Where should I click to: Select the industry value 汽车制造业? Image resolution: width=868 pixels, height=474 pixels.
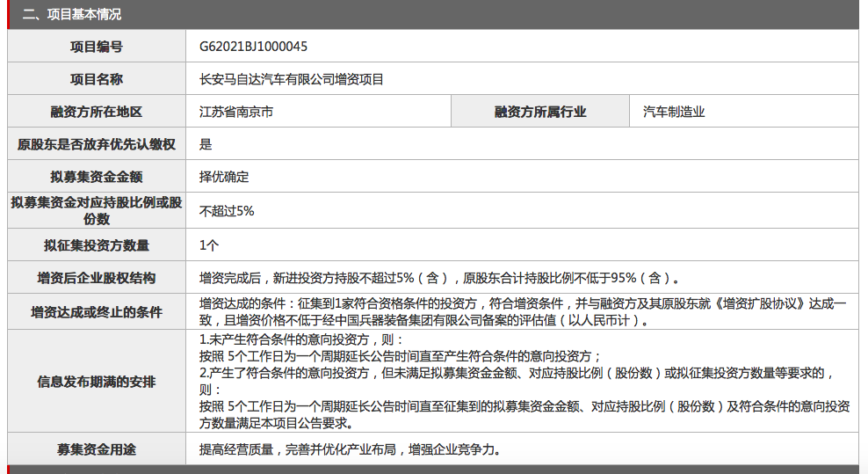point(674,112)
